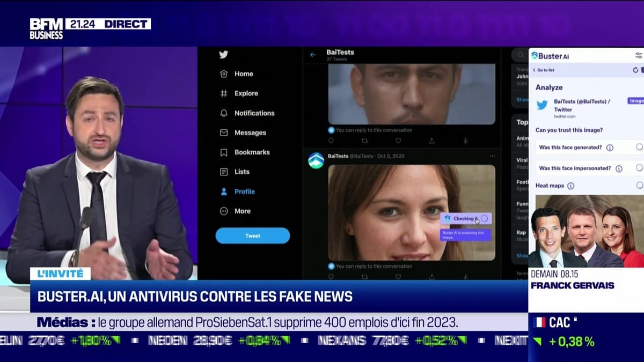Click info icon beside Heat maps
This screenshot has height=362, width=644.
pos(570,186)
